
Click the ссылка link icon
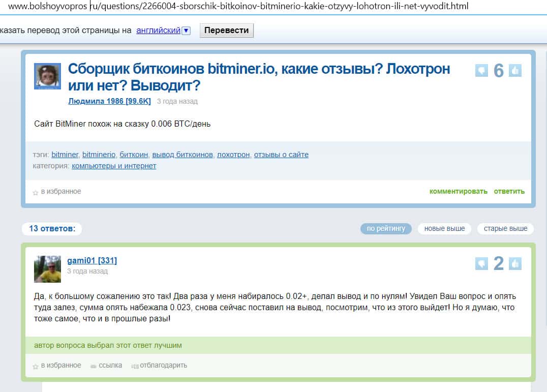(93, 366)
